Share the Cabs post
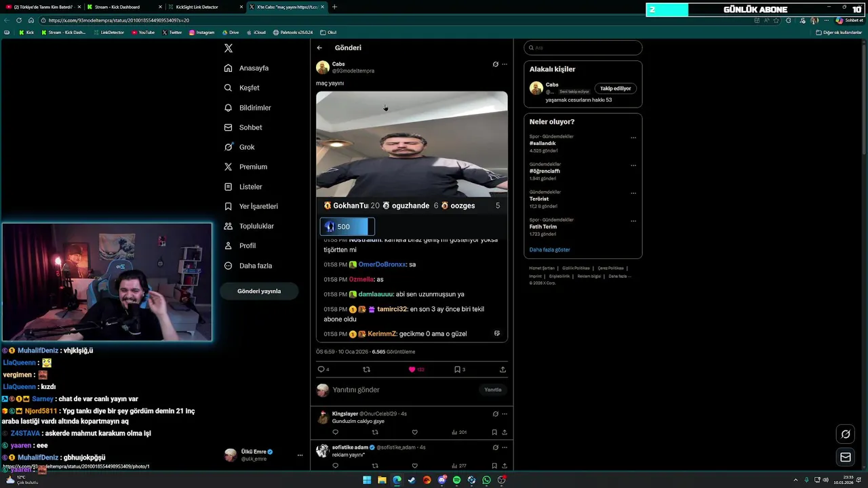 [x=502, y=369]
